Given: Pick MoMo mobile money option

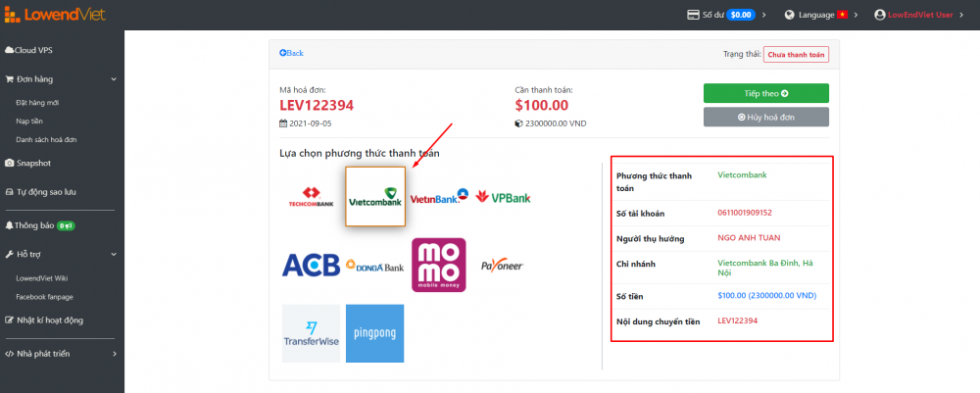Looking at the screenshot, I should point(439,265).
